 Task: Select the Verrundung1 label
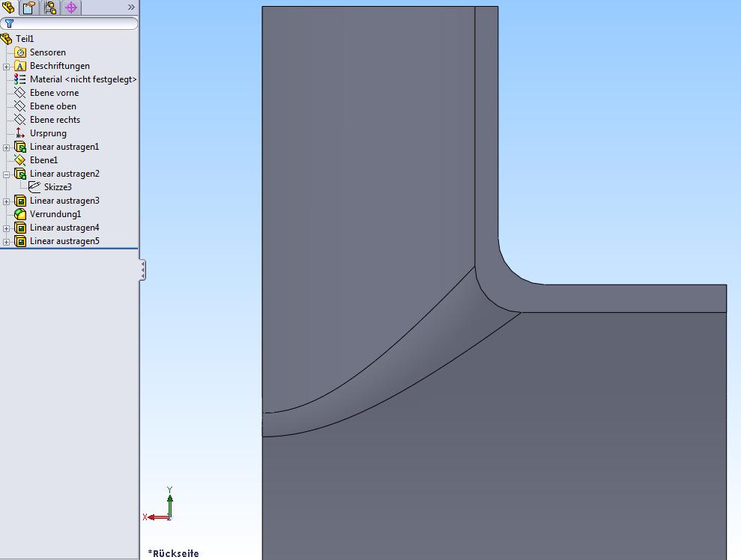pos(55,214)
